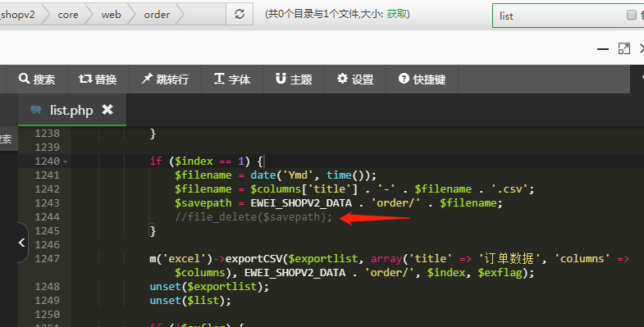Viewport: 644px width, 327px height.
Task: Show the 快捷键 shortcuts help
Action: 422,79
